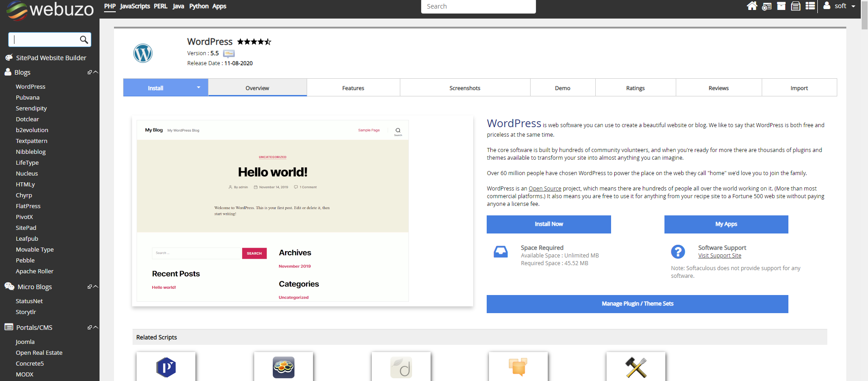Viewport: 868px width, 381px height.
Task: Rate WordPress using the star rating
Action: [254, 42]
